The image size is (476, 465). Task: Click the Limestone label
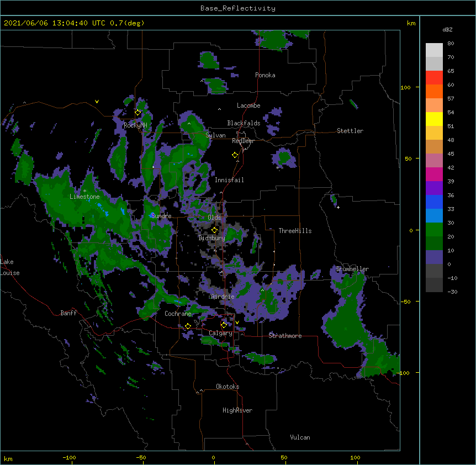[84, 197]
